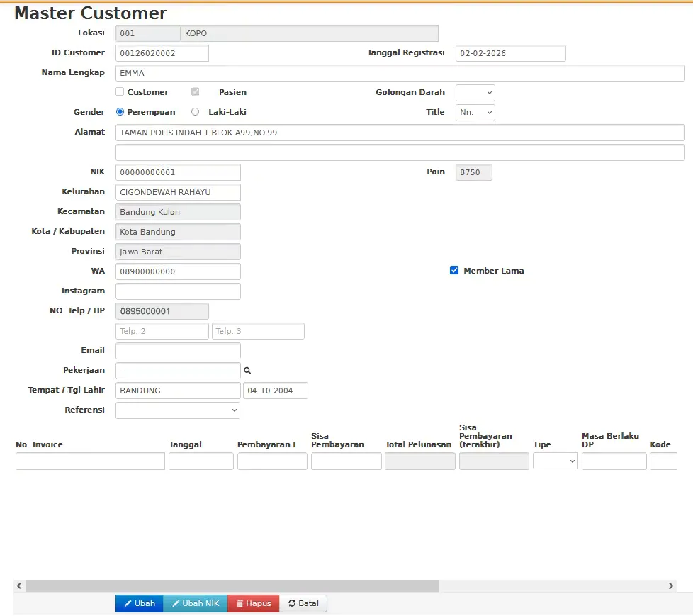Tick the Customer checkbox
This screenshot has width=693, height=616.
120,92
